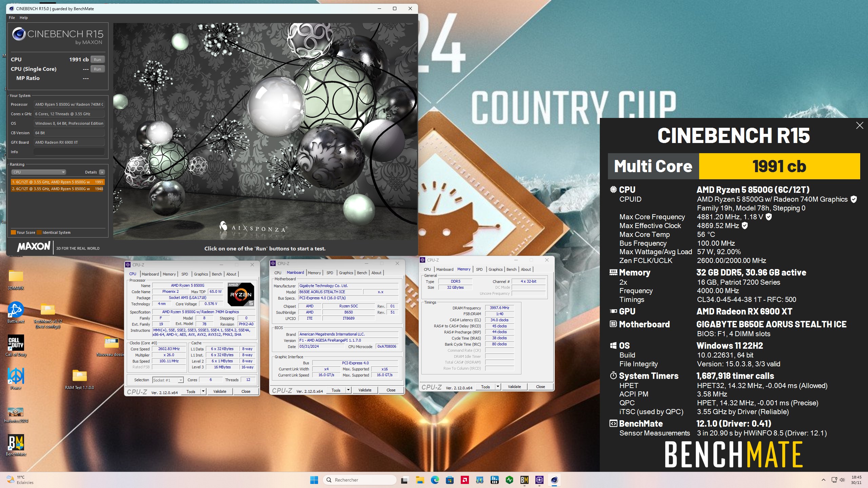Screen dimensions: 868x488
Task: Open the Windows Start menu
Action: (314, 480)
